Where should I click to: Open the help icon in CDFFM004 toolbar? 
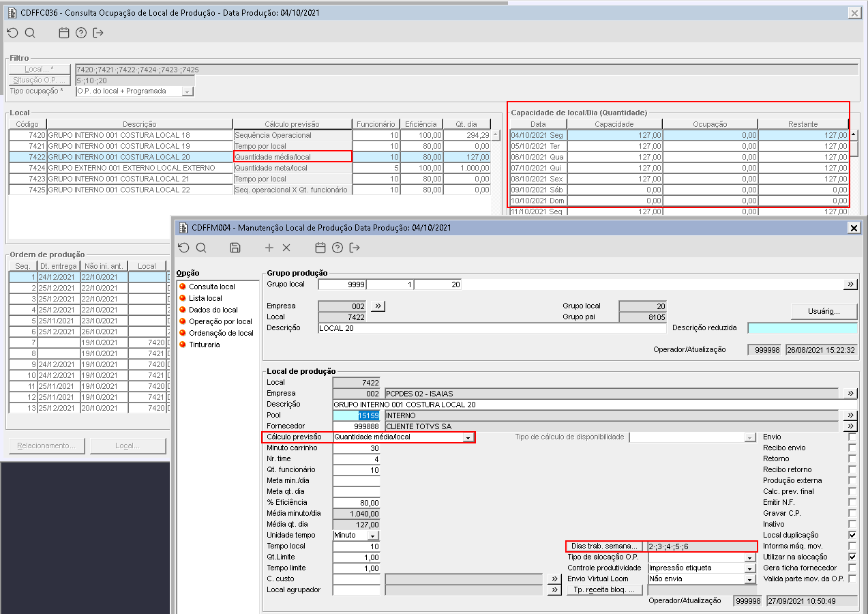[338, 248]
